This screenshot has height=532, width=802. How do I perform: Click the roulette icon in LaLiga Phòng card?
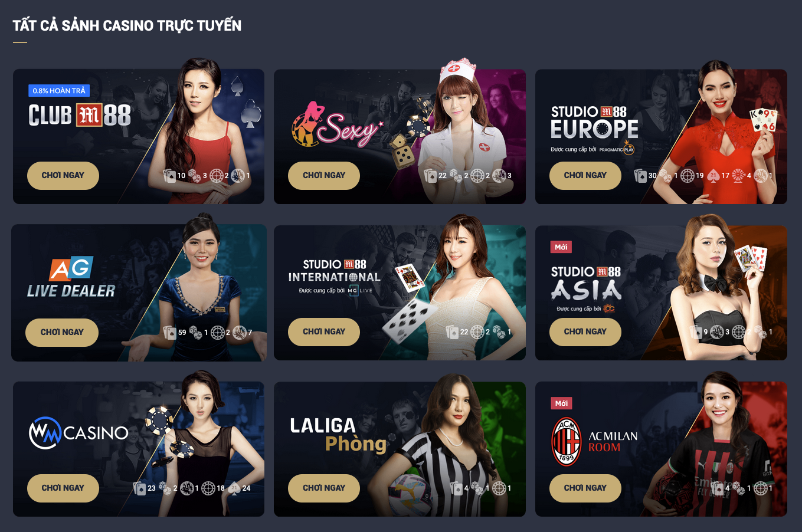(x=499, y=488)
